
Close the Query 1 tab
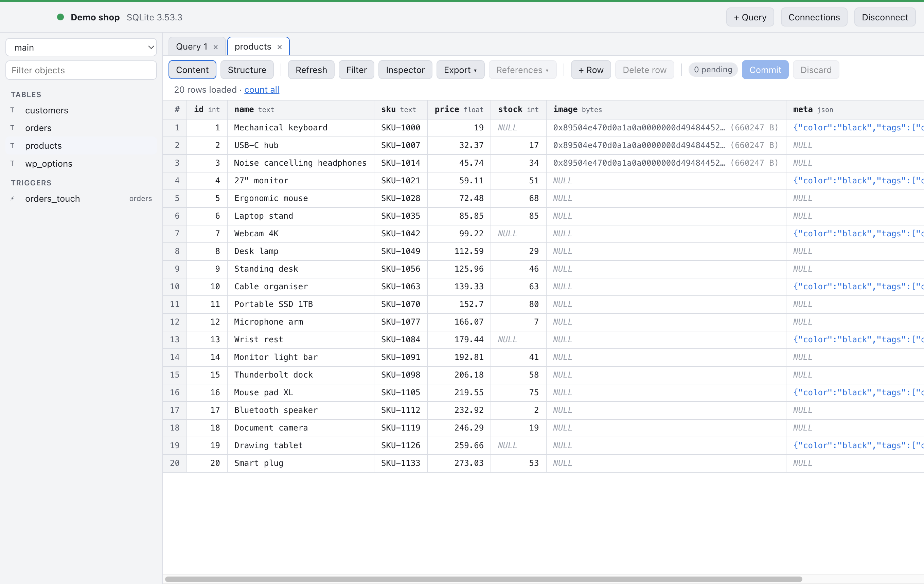tap(216, 47)
